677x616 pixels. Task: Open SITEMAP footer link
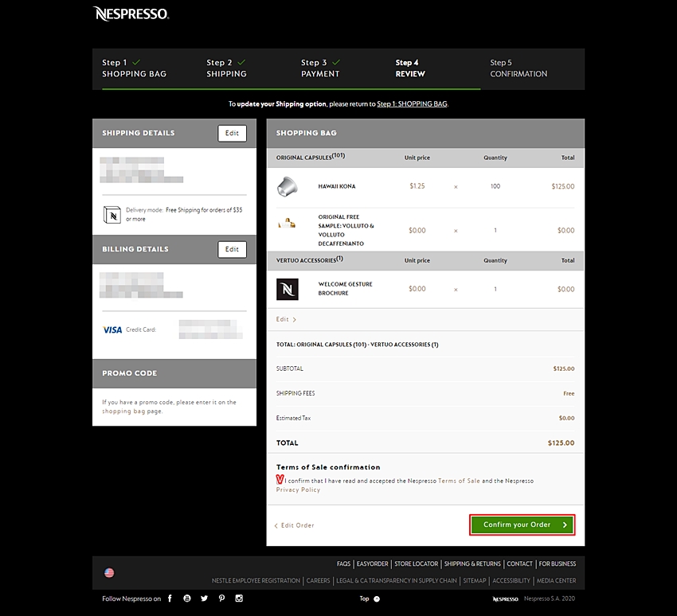pos(475,581)
